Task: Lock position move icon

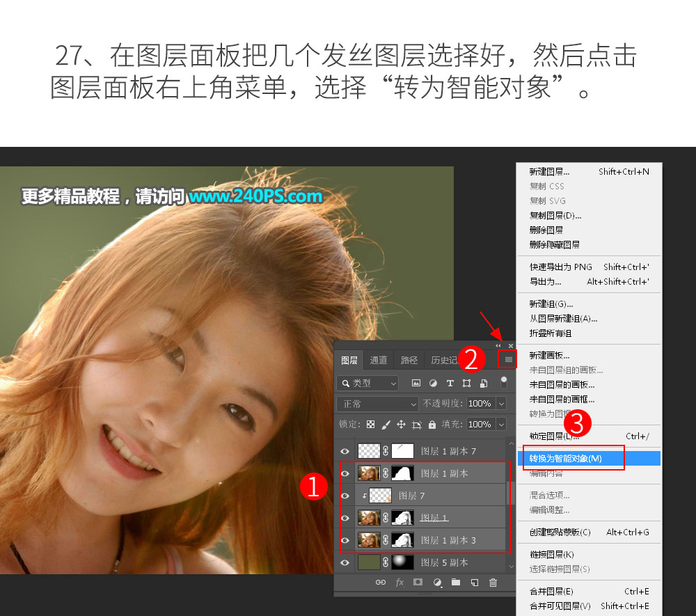Action: (x=401, y=425)
